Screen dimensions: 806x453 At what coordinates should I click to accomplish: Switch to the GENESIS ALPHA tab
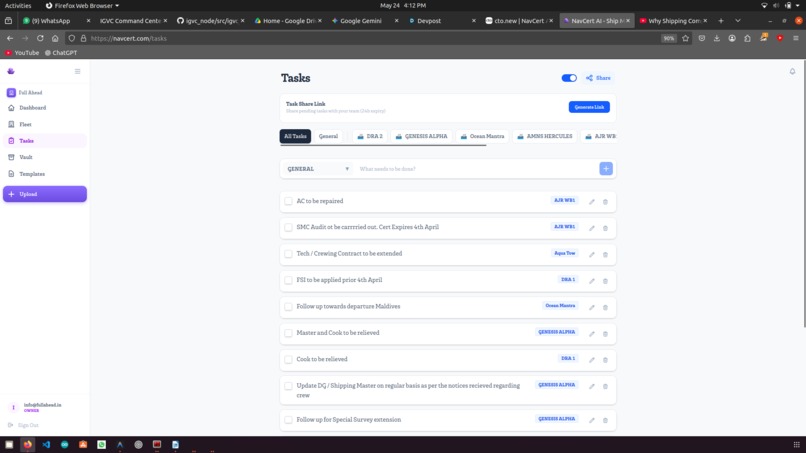[x=422, y=136]
